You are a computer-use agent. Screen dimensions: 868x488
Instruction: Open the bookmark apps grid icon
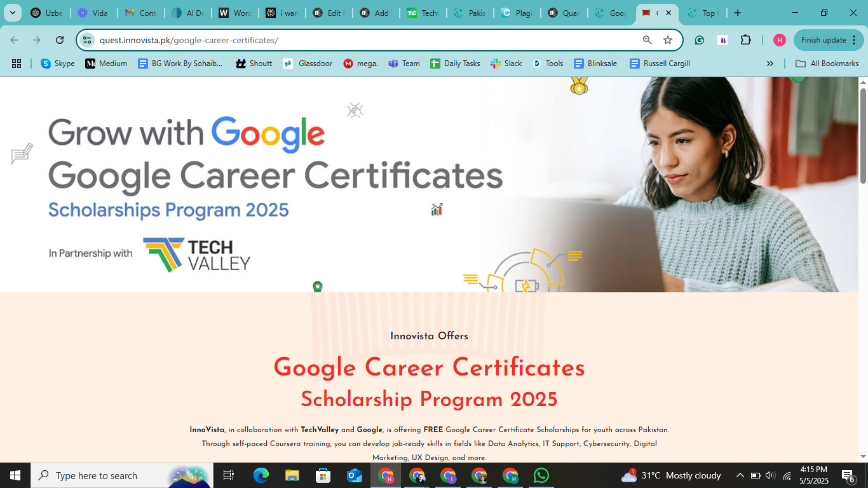(x=17, y=64)
